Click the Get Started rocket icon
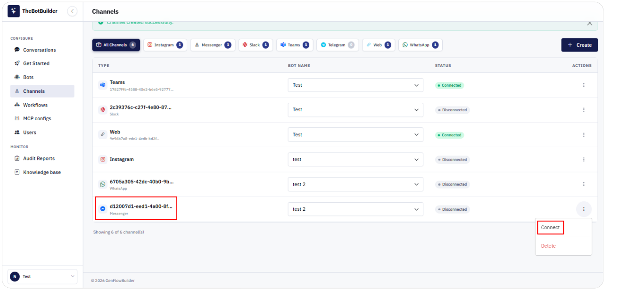Viewport: 644px width, 290px height. click(17, 63)
